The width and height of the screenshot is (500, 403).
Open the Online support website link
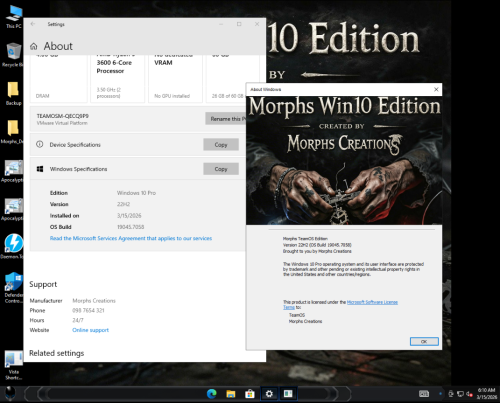tap(90, 330)
